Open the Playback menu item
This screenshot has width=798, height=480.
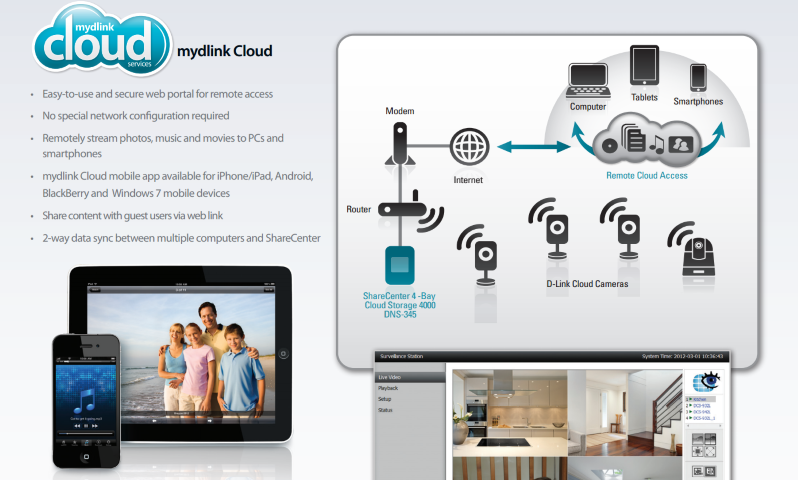[x=388, y=388]
